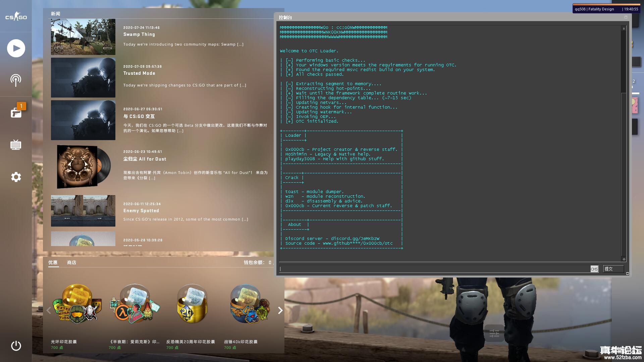Click console resize grip corner

click(628, 274)
